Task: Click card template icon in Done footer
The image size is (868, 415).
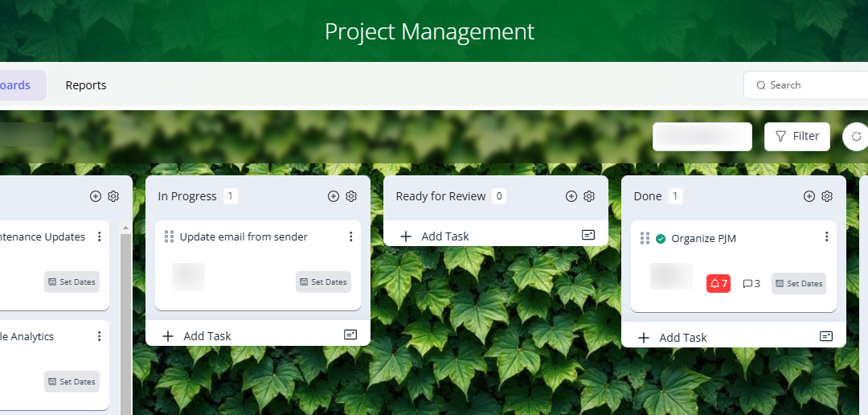Action: tap(826, 336)
